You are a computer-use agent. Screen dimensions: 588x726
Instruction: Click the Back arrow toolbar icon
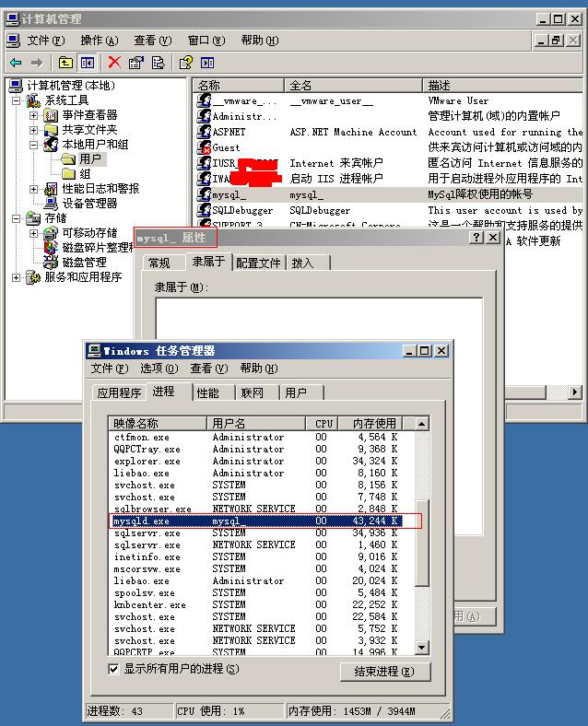[16, 63]
